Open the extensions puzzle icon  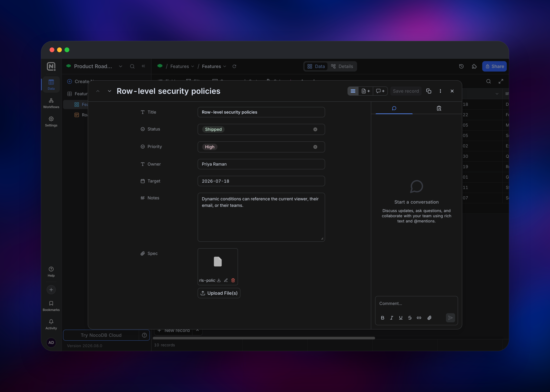pyautogui.click(x=474, y=66)
